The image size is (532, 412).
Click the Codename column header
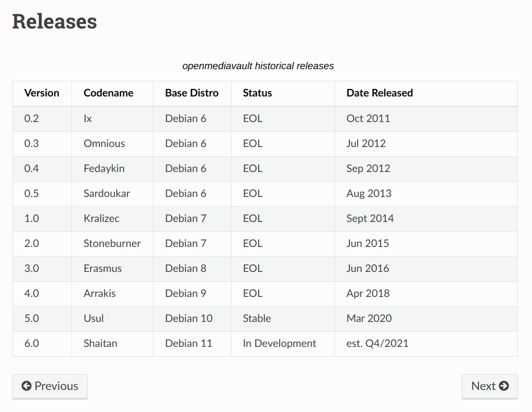coord(109,93)
